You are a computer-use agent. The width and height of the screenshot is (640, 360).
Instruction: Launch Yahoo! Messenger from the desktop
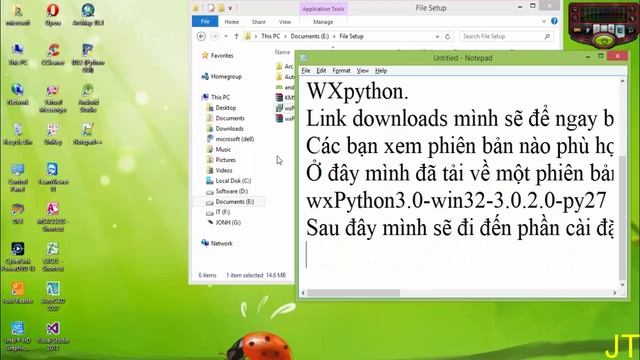(53, 98)
